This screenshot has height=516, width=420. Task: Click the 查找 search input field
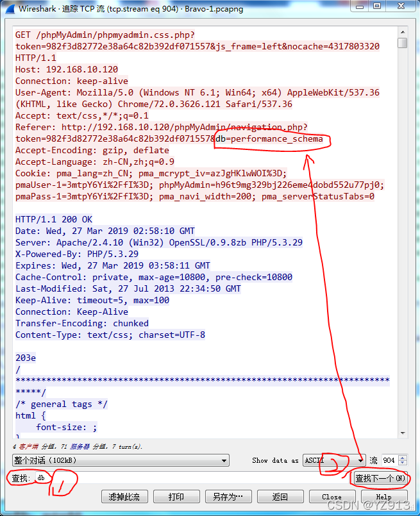[191, 478]
